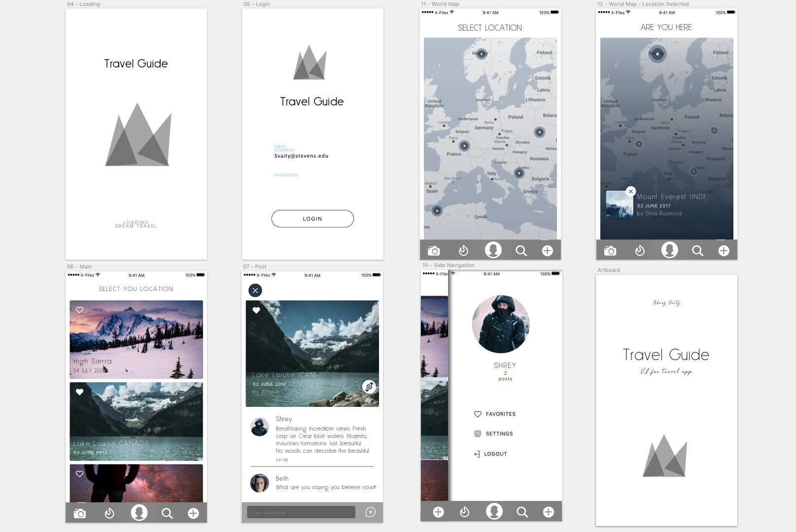Toggle heart on High Sierra card
The height and width of the screenshot is (532, 796).
[79, 310]
